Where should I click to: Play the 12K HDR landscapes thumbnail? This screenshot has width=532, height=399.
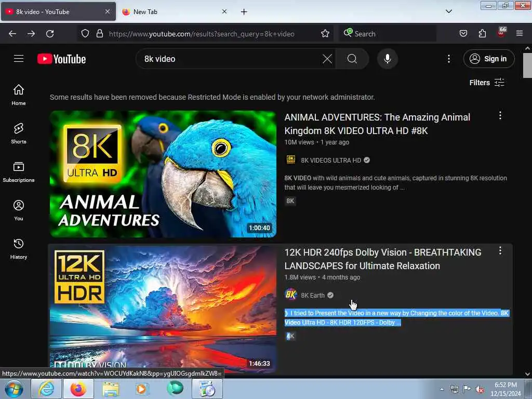point(163,309)
